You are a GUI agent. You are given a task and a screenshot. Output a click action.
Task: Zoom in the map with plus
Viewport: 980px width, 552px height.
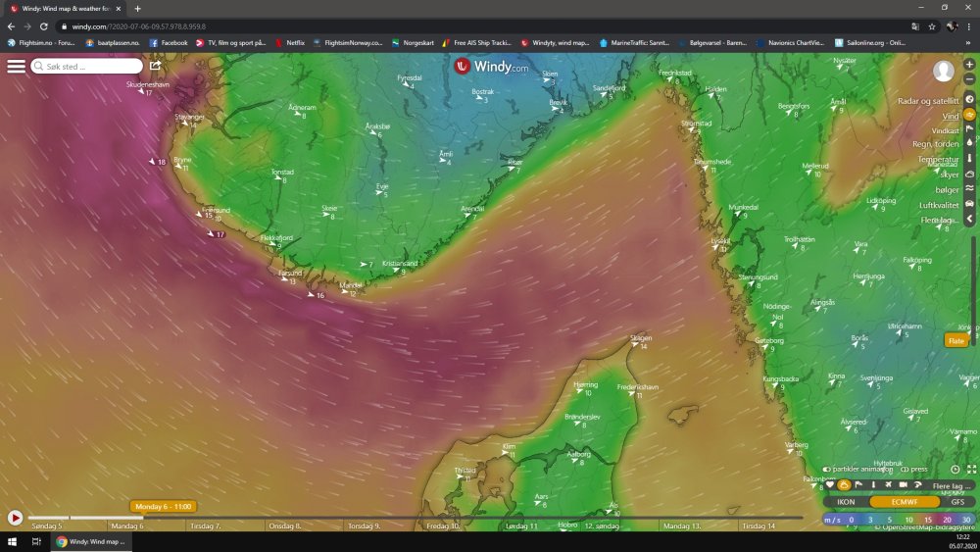(x=969, y=65)
